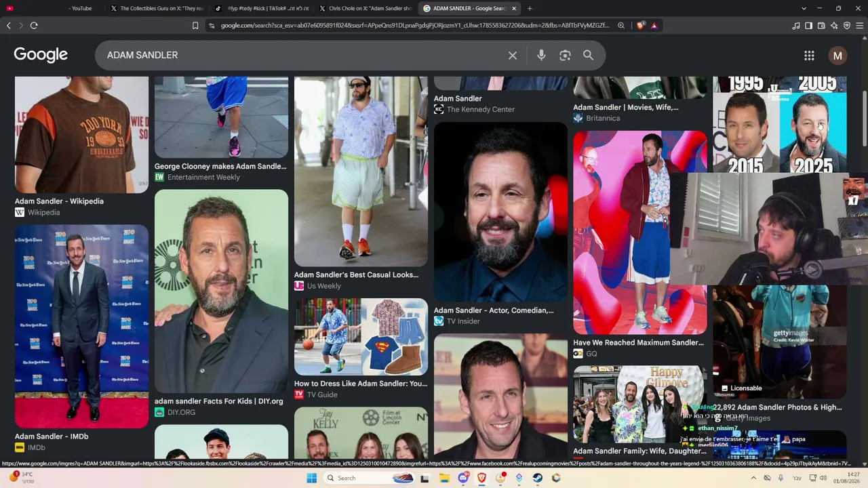Open Brave Rewards triangle icon
868x488 pixels.
(x=654, y=26)
